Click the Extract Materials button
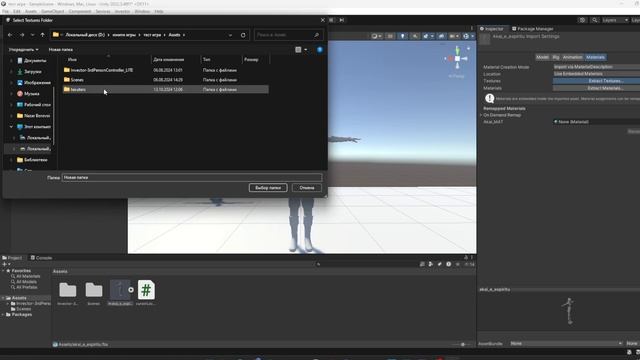The image size is (640, 360). click(x=596, y=88)
